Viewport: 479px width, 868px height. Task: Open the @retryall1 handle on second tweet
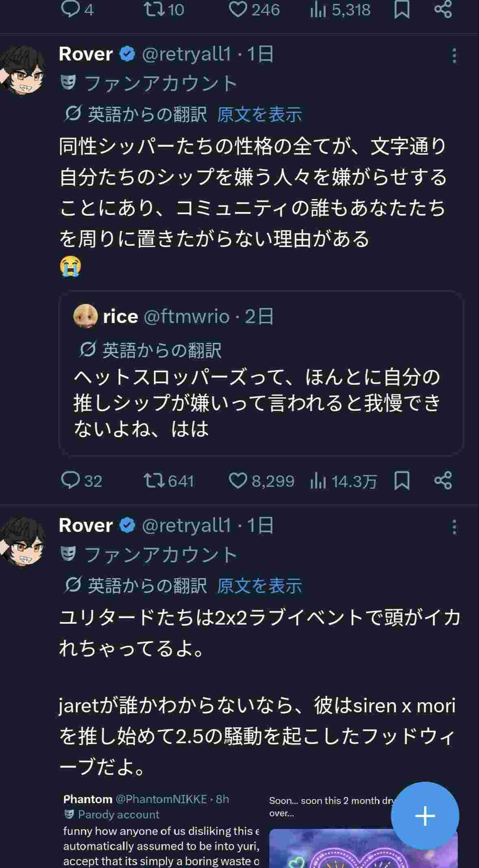tap(186, 525)
